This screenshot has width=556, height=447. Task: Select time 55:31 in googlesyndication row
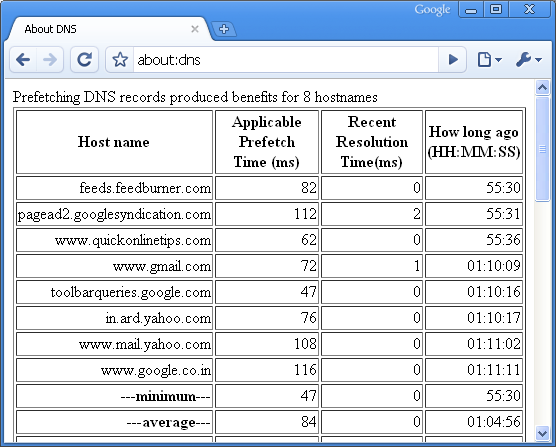click(474, 214)
